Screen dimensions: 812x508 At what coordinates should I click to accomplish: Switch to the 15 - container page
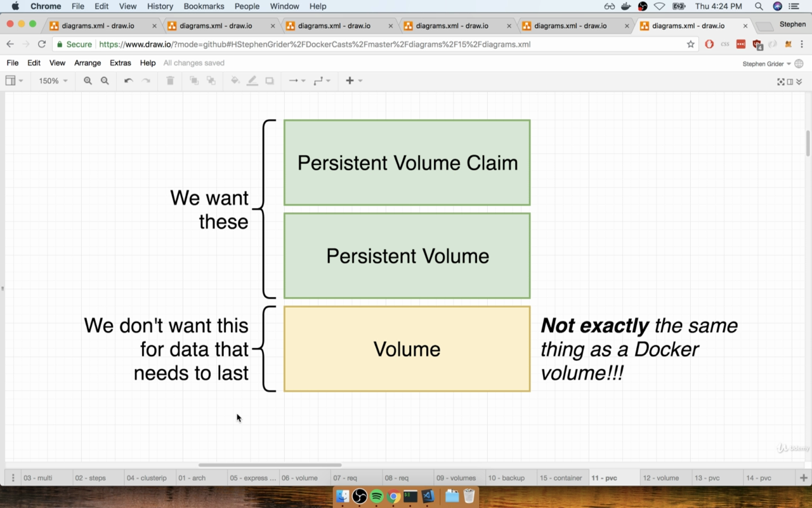point(561,478)
